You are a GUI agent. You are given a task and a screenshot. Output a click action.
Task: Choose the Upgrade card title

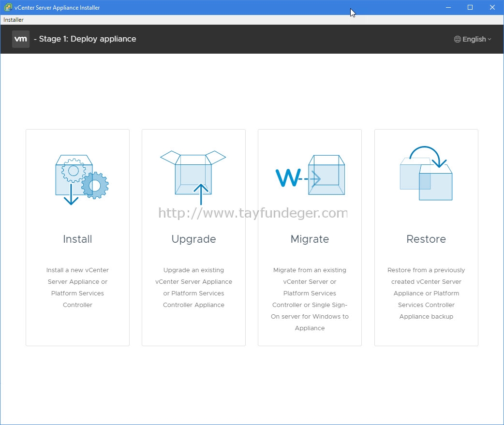[x=193, y=239]
